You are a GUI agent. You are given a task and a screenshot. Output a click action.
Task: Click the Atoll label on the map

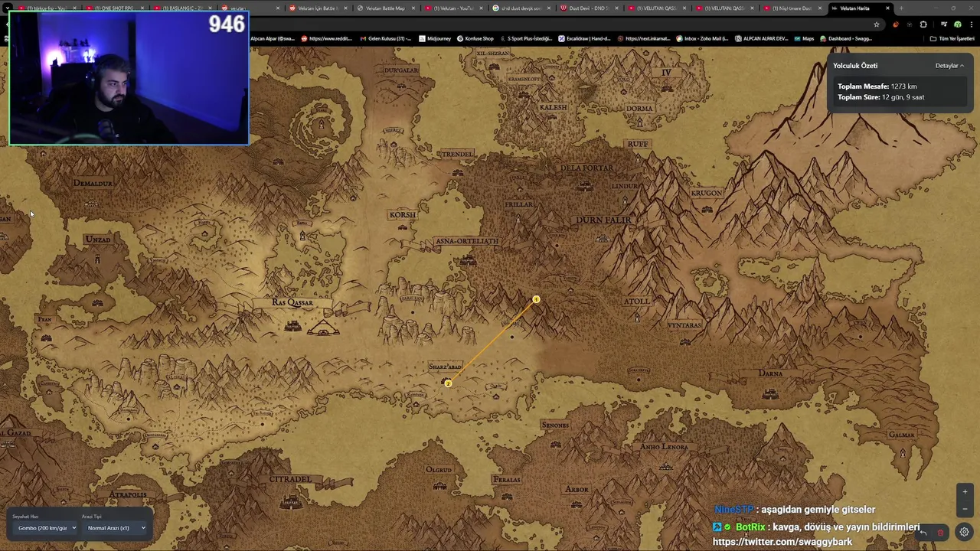[x=637, y=302]
